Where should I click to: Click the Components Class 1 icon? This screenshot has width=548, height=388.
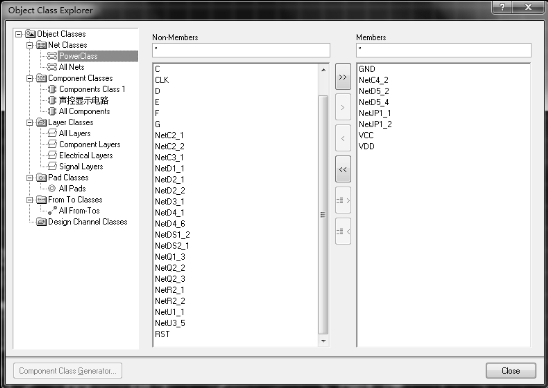click(x=52, y=89)
